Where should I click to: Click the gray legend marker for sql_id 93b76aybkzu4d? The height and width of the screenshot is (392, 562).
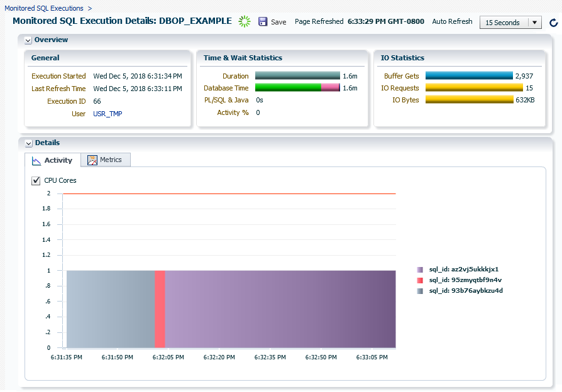[420, 290]
